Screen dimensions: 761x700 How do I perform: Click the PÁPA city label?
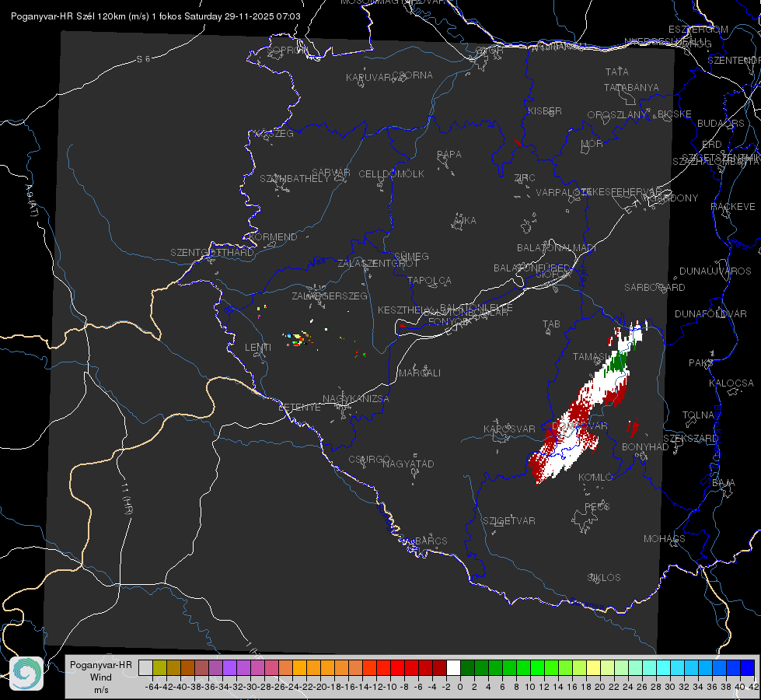449,155
